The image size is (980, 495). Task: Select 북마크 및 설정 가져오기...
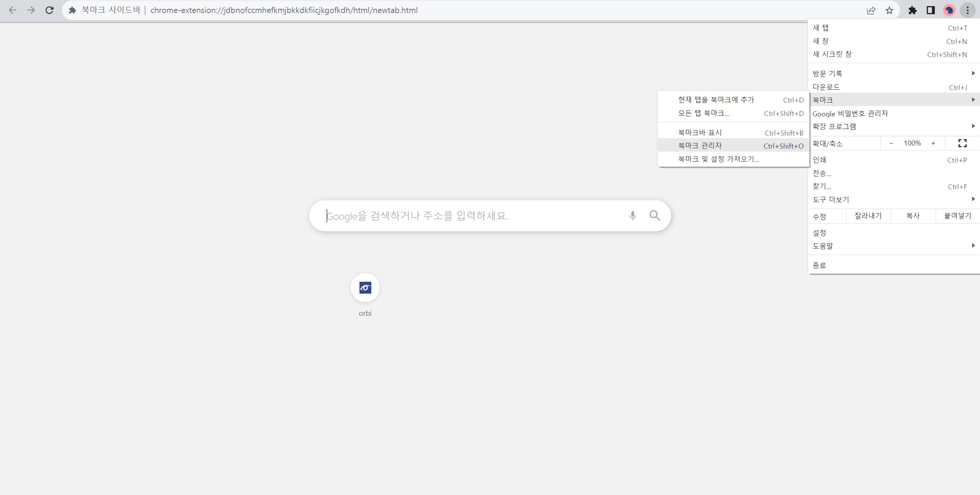[x=733, y=159]
